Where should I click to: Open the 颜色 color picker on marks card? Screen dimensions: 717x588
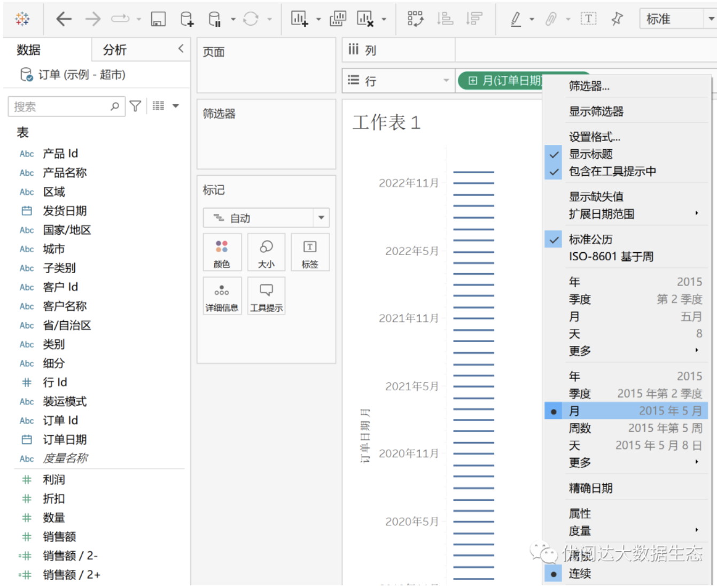(x=222, y=253)
